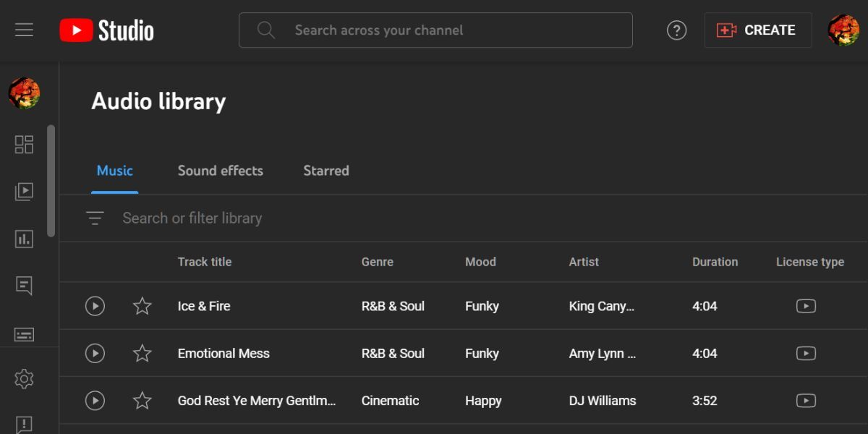Screen dimensions: 868x434
Task: Switch to the Sound effects tab
Action: pos(220,171)
